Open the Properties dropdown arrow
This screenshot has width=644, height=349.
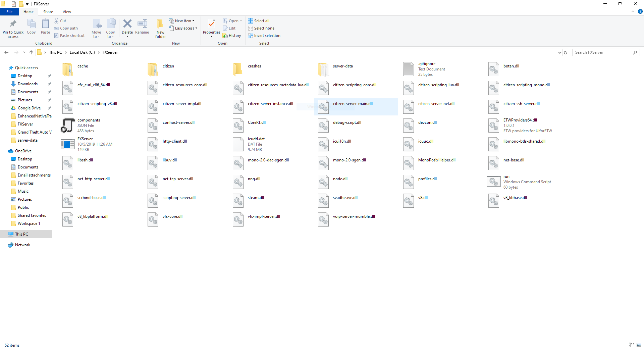coord(211,37)
